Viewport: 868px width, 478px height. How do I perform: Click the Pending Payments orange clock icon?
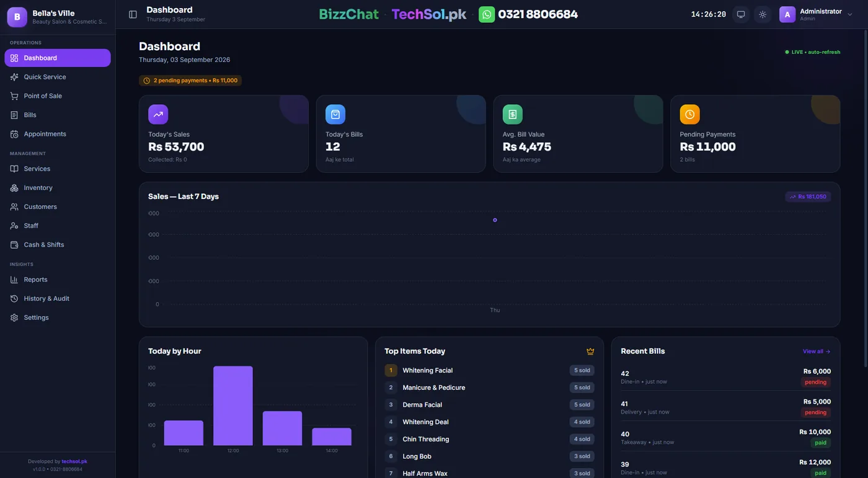click(x=690, y=114)
